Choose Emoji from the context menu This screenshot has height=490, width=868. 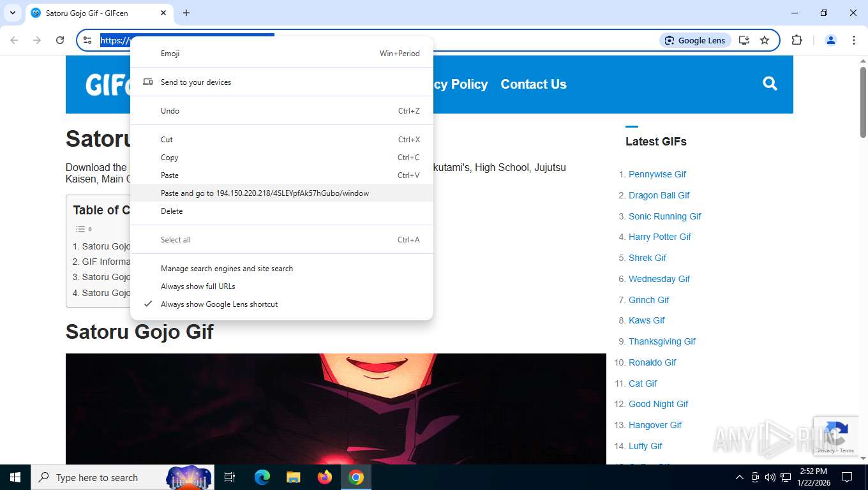pyautogui.click(x=281, y=54)
